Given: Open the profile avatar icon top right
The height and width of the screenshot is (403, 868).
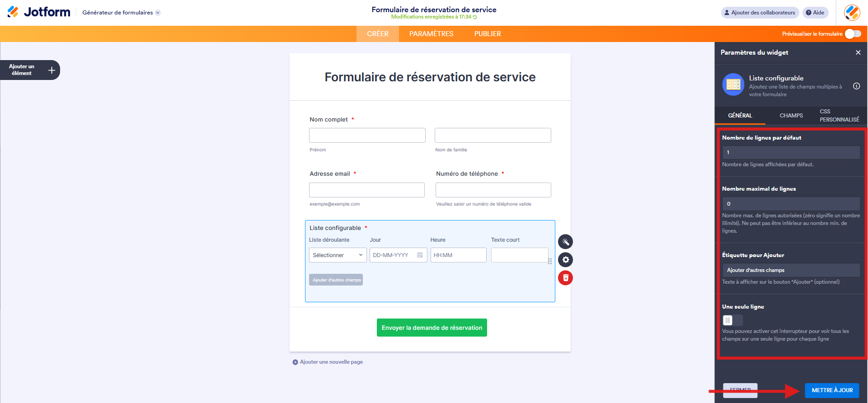Looking at the screenshot, I should click(x=851, y=12).
